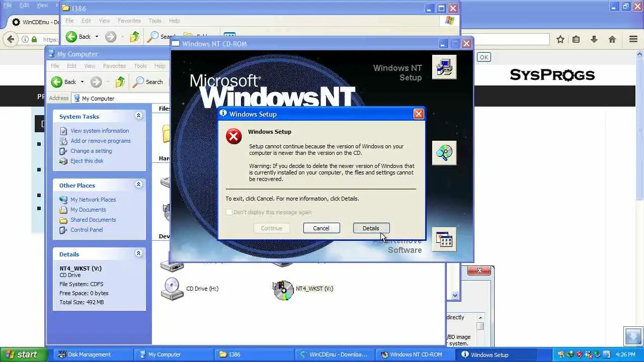Click the grayed Continue button
Image resolution: width=644 pixels, height=362 pixels.
[271, 228]
